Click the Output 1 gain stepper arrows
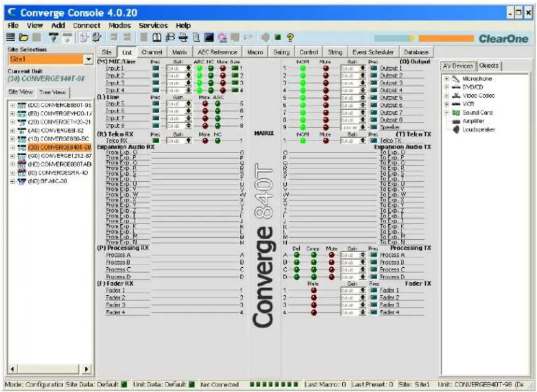The width and height of the screenshot is (537, 392). (363, 68)
